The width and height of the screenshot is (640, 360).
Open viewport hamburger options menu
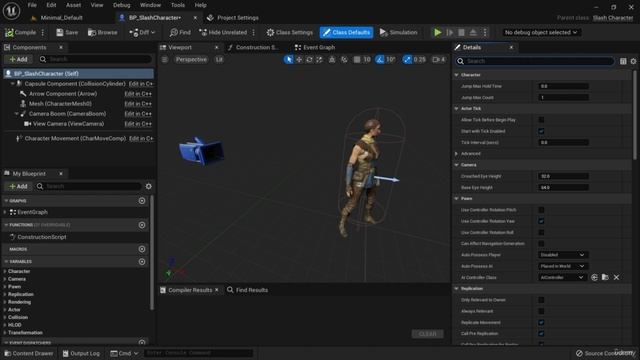tap(164, 60)
